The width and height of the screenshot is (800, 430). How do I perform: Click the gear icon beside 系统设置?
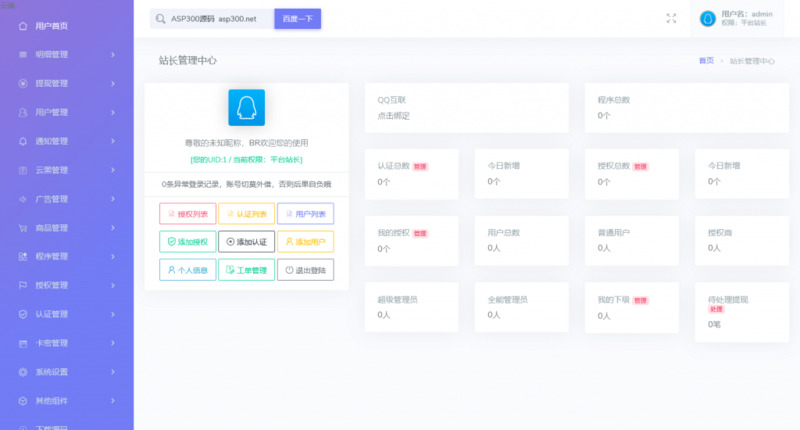[x=23, y=372]
